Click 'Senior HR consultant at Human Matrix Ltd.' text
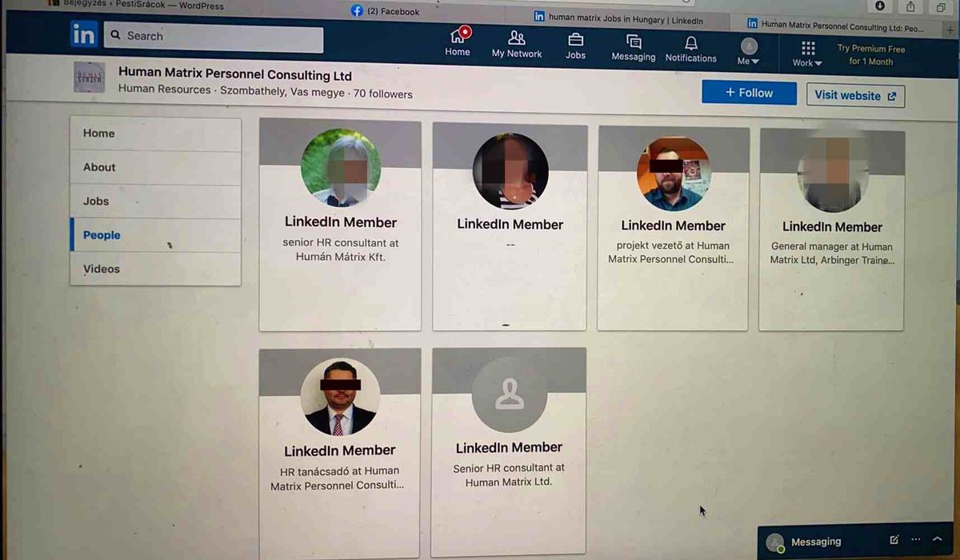960x560 pixels. tap(509, 474)
